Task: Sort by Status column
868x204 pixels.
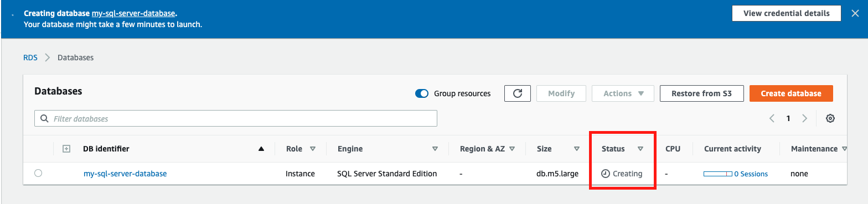Action: tap(640, 149)
